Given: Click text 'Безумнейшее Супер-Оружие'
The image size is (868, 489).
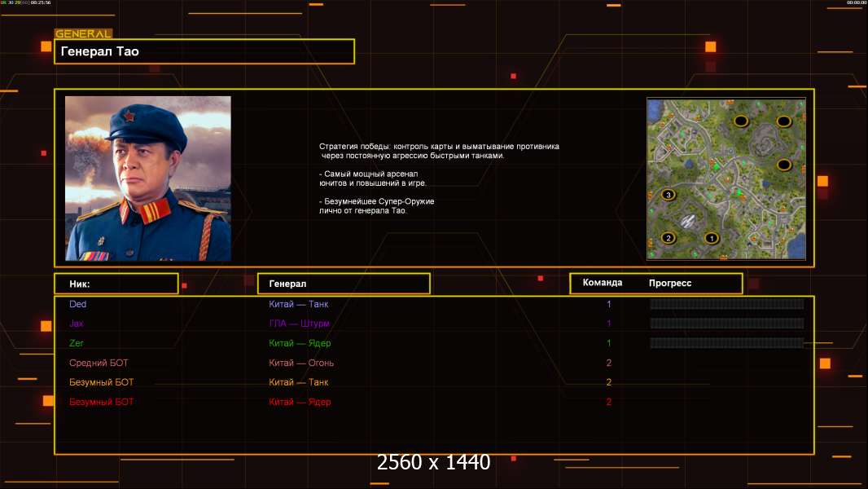Looking at the screenshot, I should pyautogui.click(x=379, y=201).
